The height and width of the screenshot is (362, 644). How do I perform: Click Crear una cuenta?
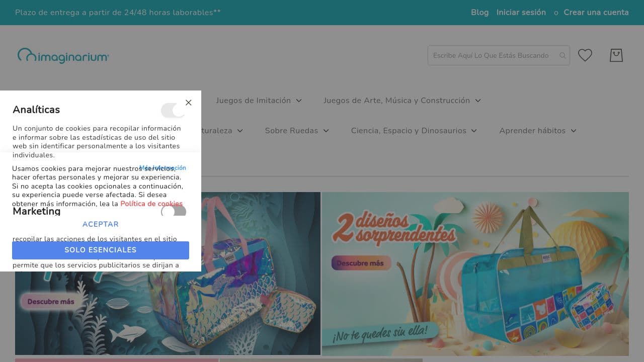click(596, 13)
